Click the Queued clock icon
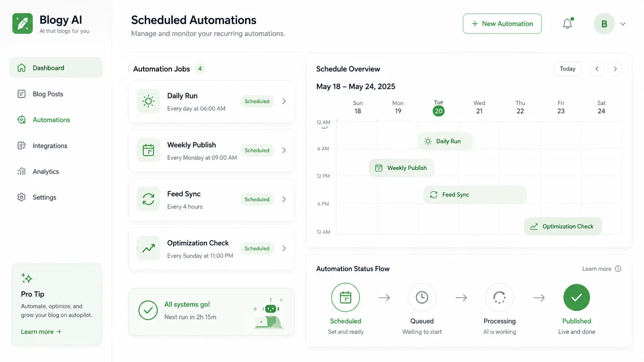The image size is (644, 362). [x=422, y=297]
